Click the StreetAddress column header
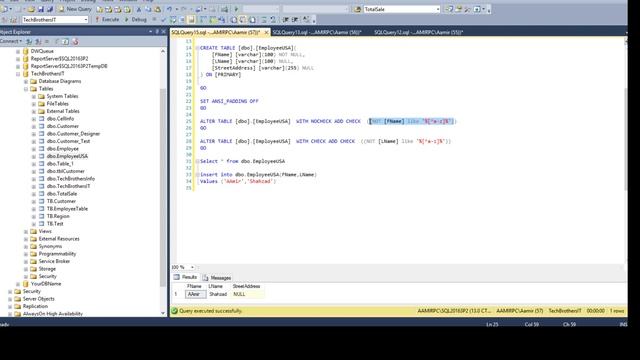Image resolution: width=640 pixels, height=360 pixels. coord(246,287)
